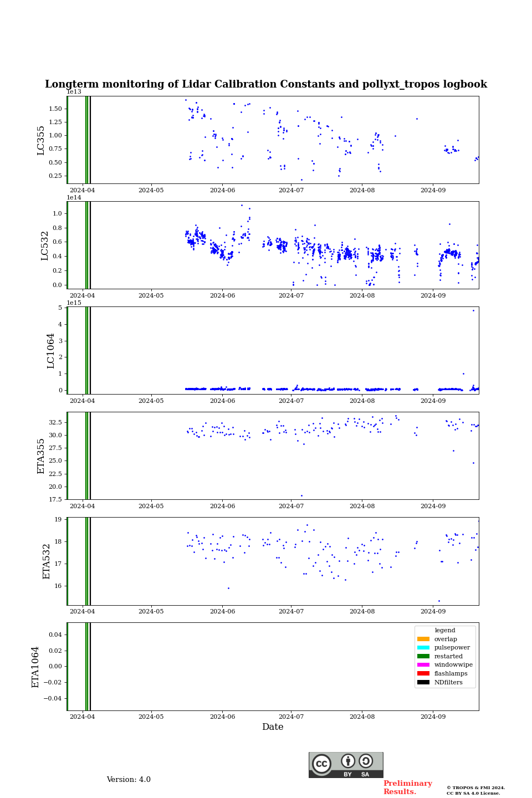The image size is (532, 798).
Task: Click the magenta windowwipe legend swatch
Action: tap(423, 664)
